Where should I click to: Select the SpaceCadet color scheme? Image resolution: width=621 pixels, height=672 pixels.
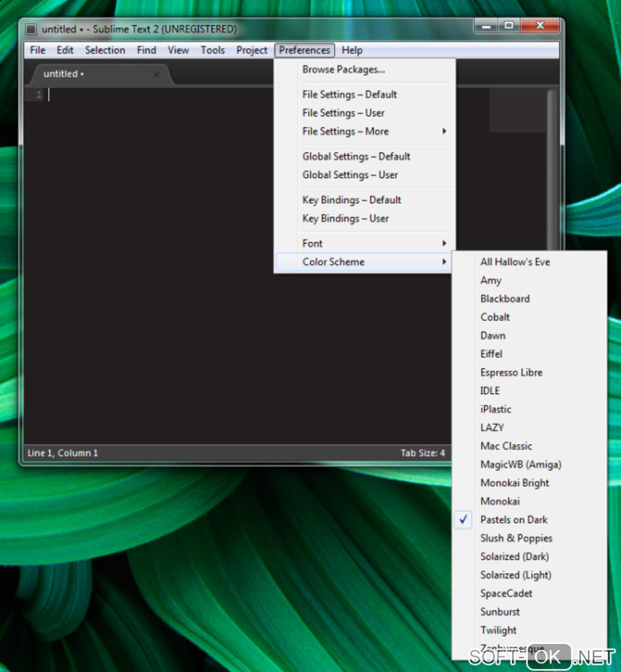point(529,593)
